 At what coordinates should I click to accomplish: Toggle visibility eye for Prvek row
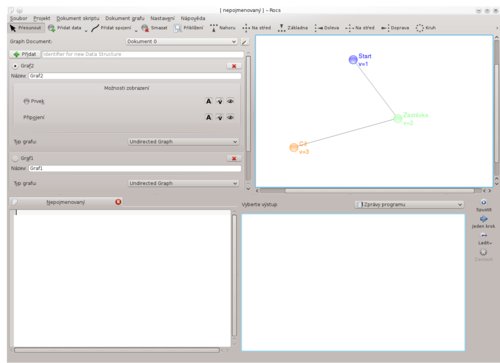(x=230, y=101)
